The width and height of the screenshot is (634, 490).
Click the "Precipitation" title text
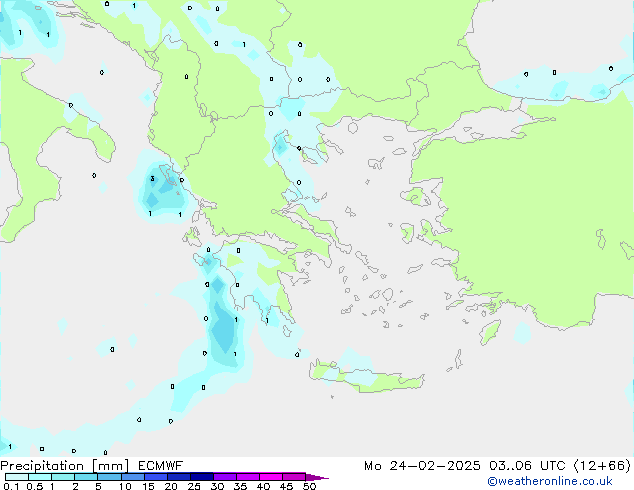[x=42, y=466]
